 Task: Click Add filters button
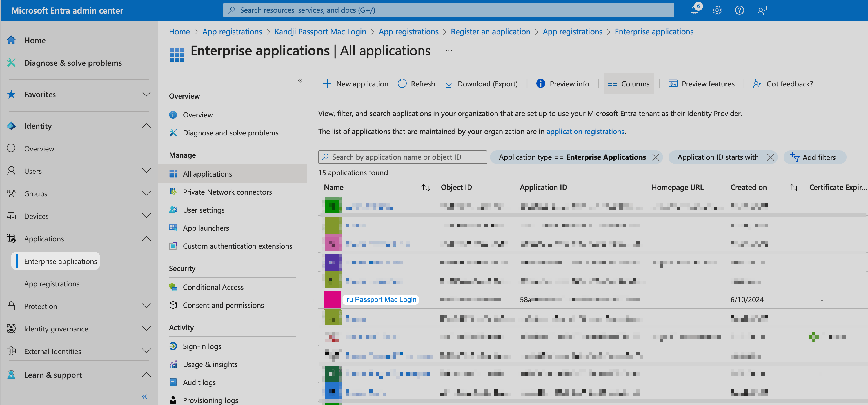(x=814, y=157)
